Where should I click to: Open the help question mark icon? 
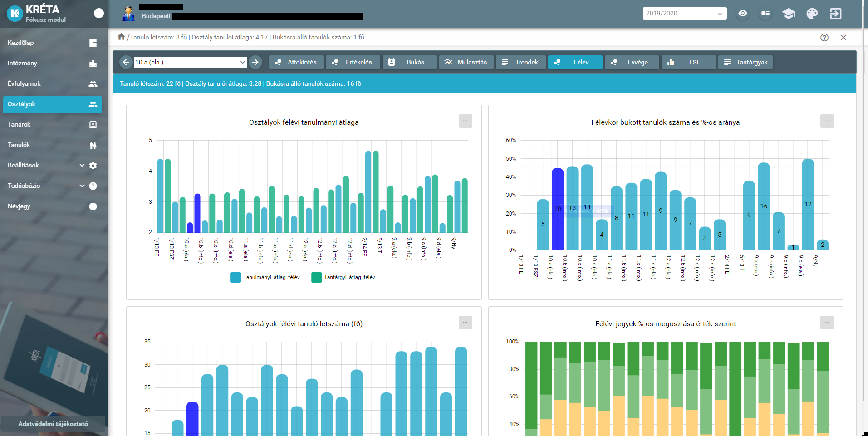coord(824,38)
